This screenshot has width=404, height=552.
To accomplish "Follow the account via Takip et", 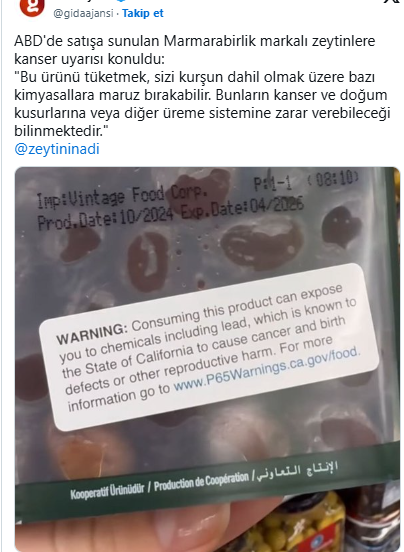I will coord(143,13).
